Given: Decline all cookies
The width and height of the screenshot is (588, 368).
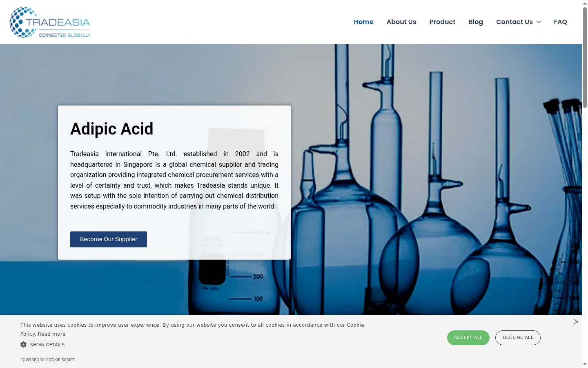Looking at the screenshot, I should click(518, 338).
